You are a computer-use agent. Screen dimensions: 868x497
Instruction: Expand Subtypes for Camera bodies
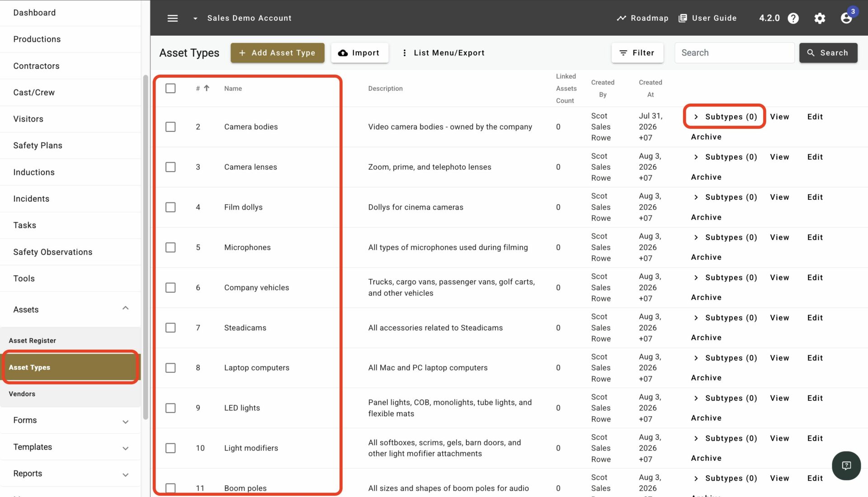coord(725,117)
